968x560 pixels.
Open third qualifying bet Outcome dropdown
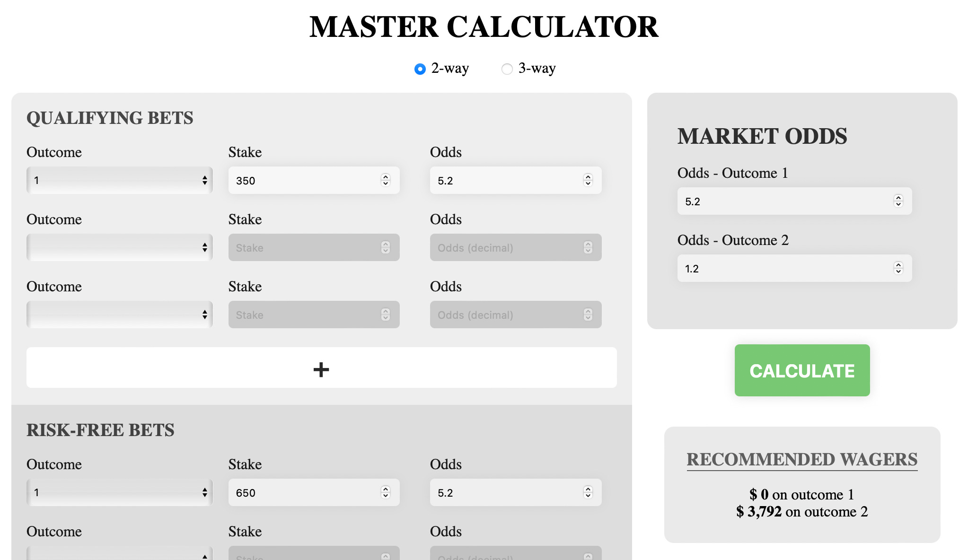pyautogui.click(x=119, y=315)
